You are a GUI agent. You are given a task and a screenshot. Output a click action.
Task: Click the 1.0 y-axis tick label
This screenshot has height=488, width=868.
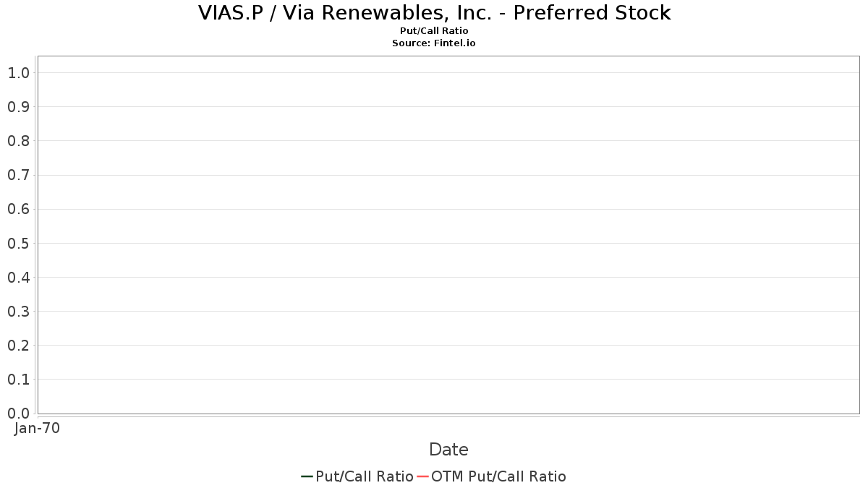click(x=18, y=73)
